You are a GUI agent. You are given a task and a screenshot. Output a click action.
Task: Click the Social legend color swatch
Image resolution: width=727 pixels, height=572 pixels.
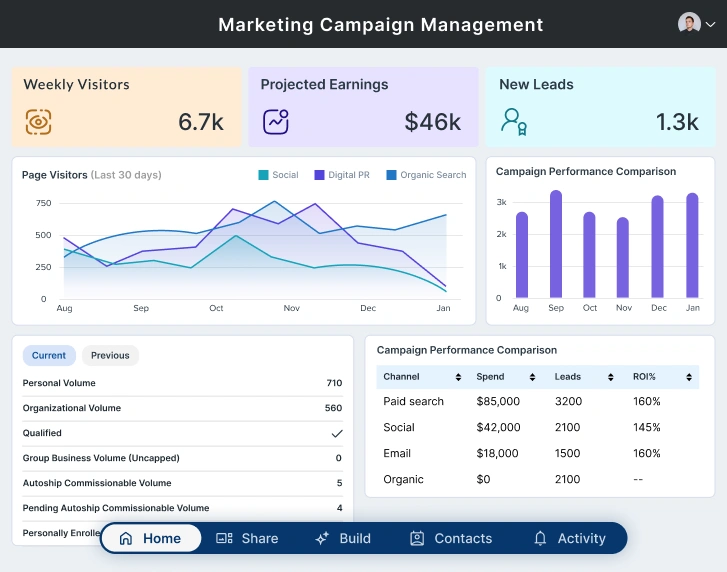263,175
